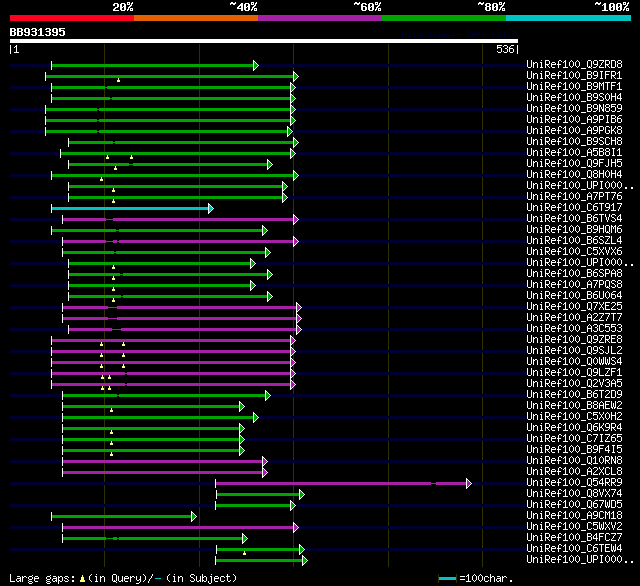Open the UniRef100_Q9FJH5 hit
This screenshot has width=640, height=586.
574,164
